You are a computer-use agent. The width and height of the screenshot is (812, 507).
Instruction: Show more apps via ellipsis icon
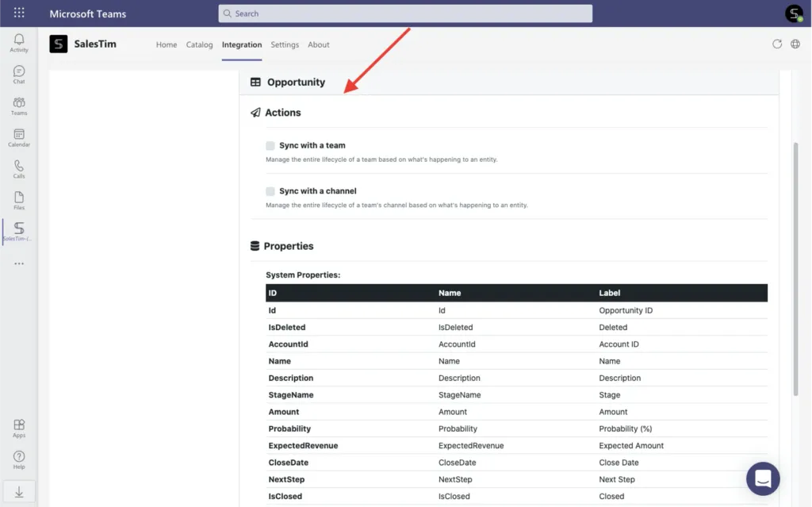coord(19,263)
